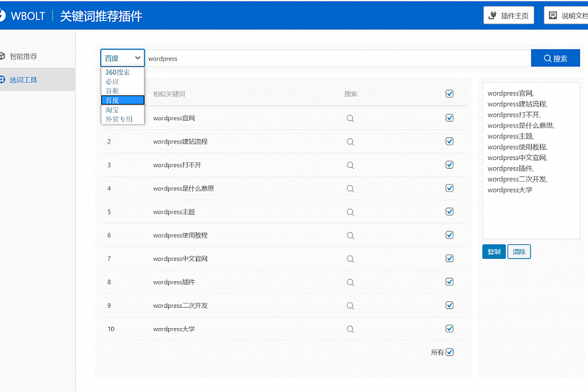This screenshot has width=588, height=392.
Task: Uncheck the wordpress主题 checkbox
Action: 449,212
